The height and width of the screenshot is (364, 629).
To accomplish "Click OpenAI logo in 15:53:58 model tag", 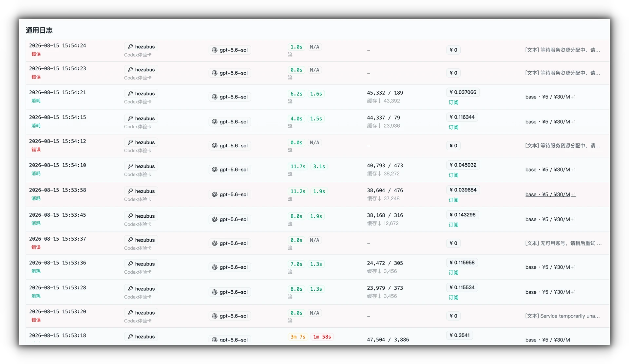I will pos(215,194).
